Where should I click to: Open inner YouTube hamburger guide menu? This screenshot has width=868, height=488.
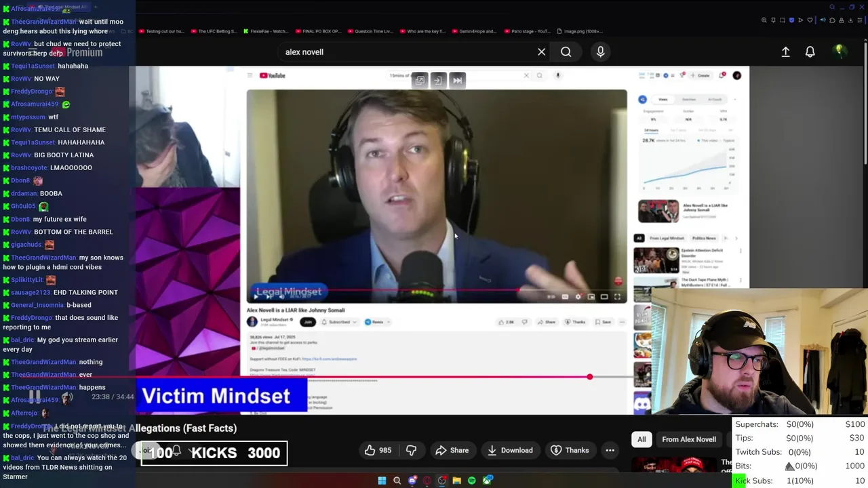[250, 75]
